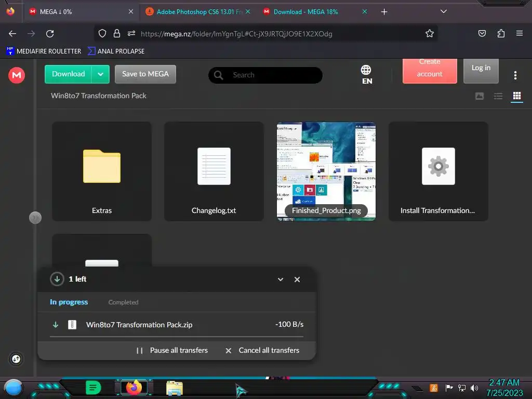The image size is (532, 399).
Task: Click the browser back arrow
Action: point(12,34)
